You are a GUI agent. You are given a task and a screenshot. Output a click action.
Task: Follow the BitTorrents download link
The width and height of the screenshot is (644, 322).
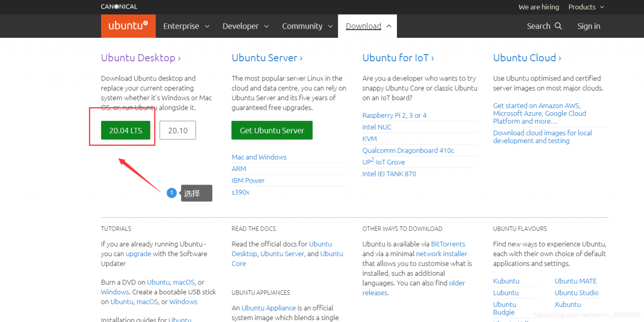[x=448, y=244]
